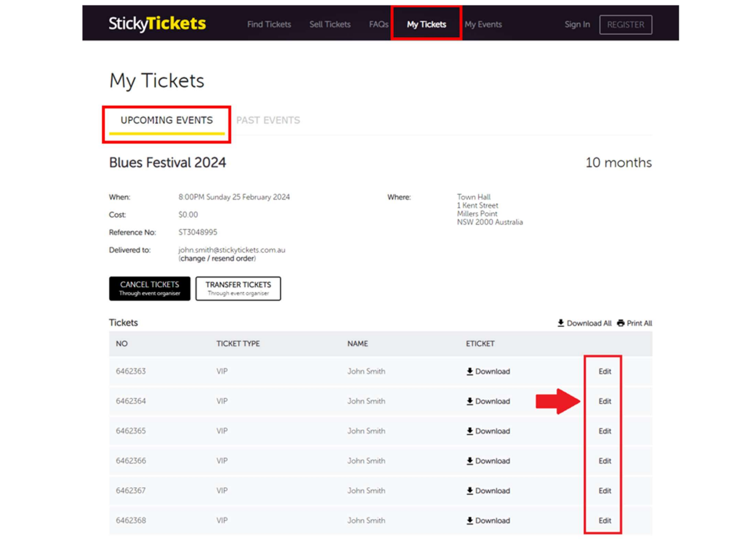Image resolution: width=756 pixels, height=543 pixels.
Task: Click the REGISTER button
Action: 626,24
